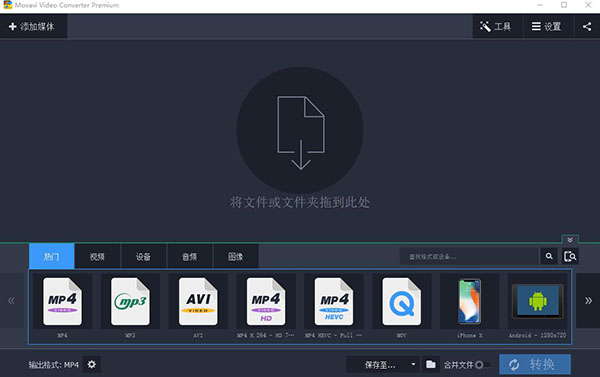Viewport: 600px width, 377px height.
Task: Click the file drop zone icon
Action: [x=300, y=131]
